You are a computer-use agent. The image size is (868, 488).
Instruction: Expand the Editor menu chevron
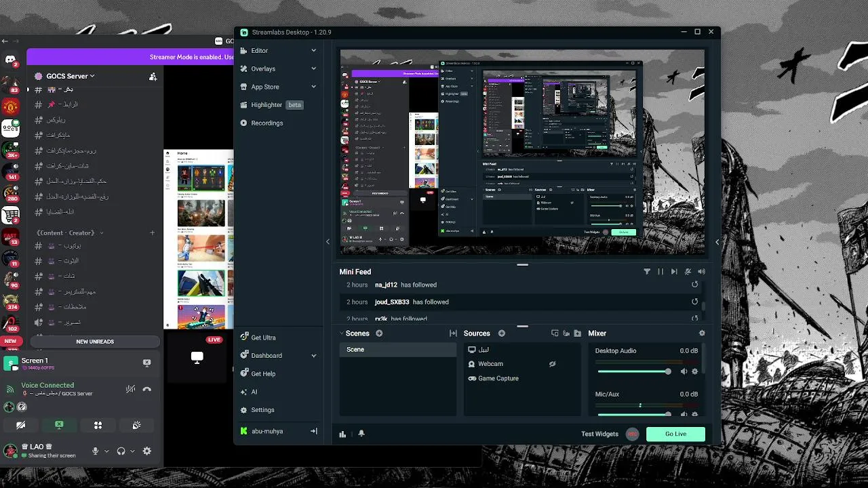(x=313, y=51)
